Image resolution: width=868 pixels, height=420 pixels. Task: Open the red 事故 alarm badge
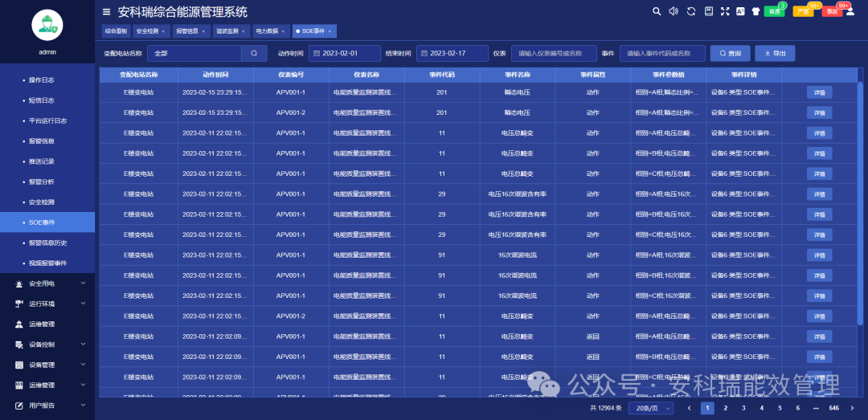832,11
